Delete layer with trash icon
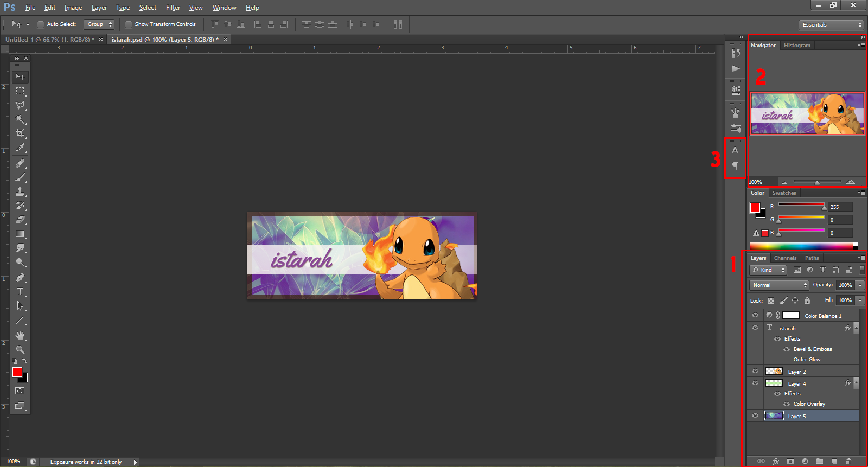The image size is (868, 467). [849, 462]
